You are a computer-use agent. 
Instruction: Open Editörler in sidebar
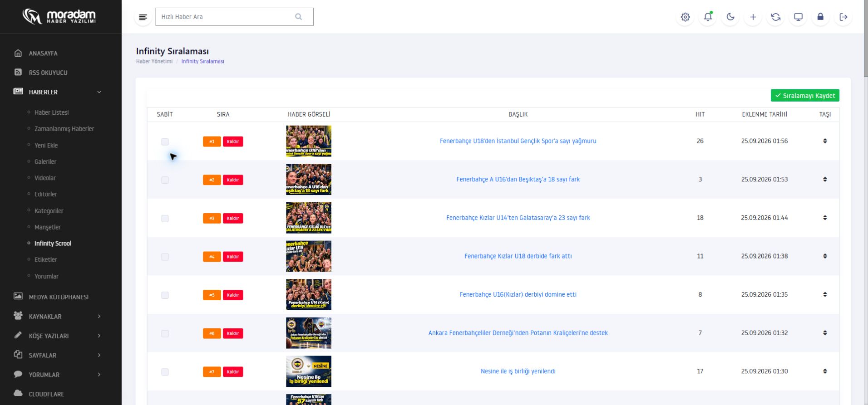point(46,195)
